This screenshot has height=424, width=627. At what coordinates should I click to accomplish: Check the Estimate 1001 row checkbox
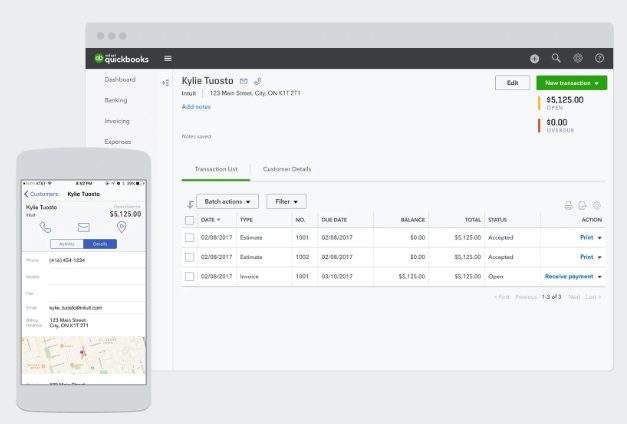190,238
